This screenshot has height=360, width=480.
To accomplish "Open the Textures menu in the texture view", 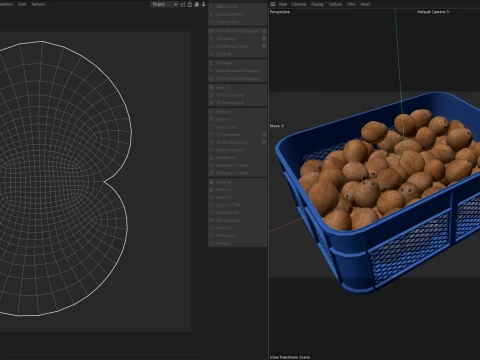I will 38,4.
